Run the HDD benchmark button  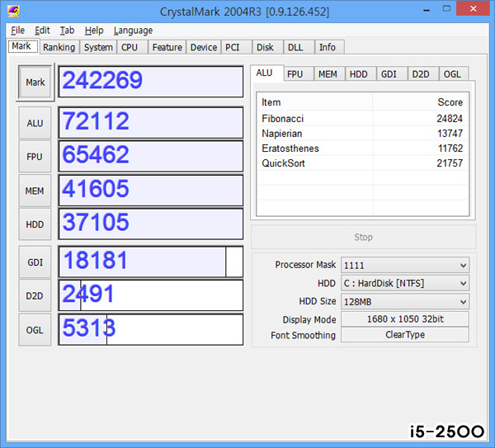[x=35, y=224]
